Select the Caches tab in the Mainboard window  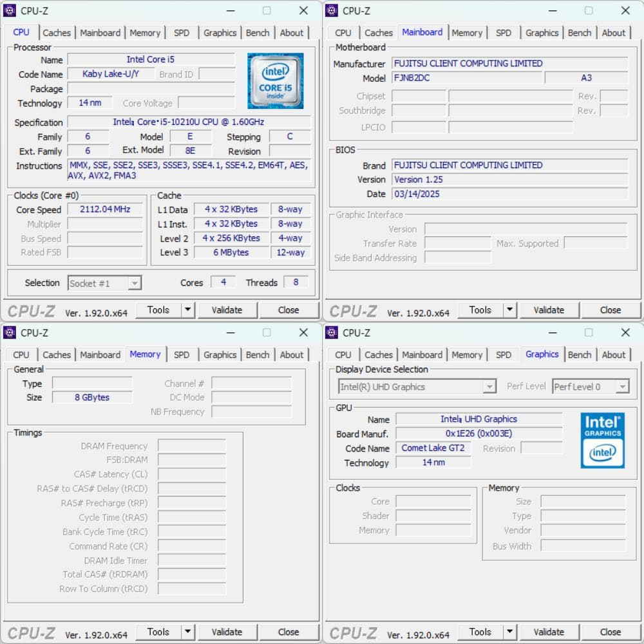pyautogui.click(x=379, y=33)
